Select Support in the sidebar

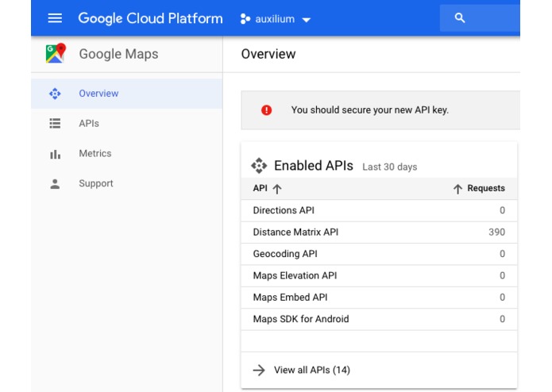[x=95, y=184]
